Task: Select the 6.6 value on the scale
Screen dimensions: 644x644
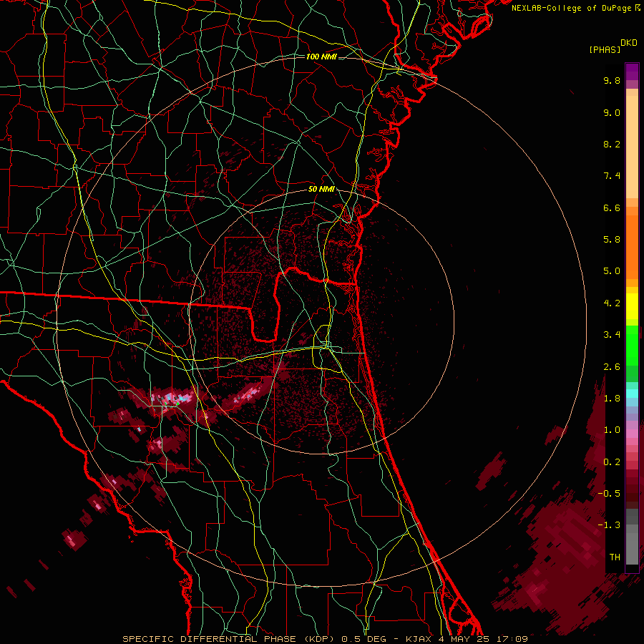Action: [x=612, y=208]
